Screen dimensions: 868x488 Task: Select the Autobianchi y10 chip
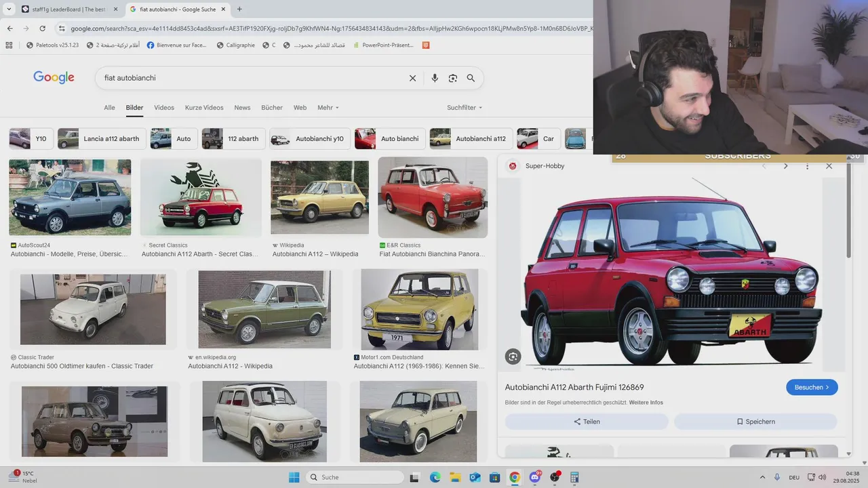pos(310,138)
